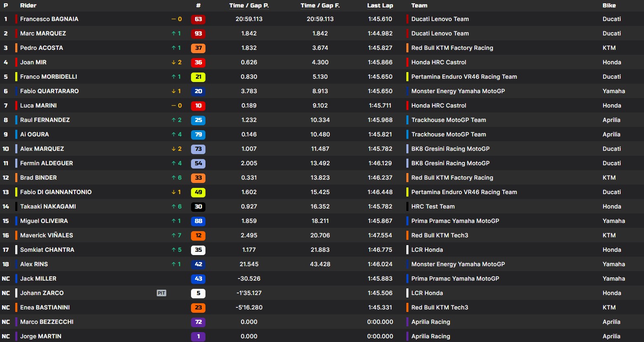This screenshot has width=644, height=342.
Task: Open the Francesco Bagnaia rider name
Action: click(49, 19)
